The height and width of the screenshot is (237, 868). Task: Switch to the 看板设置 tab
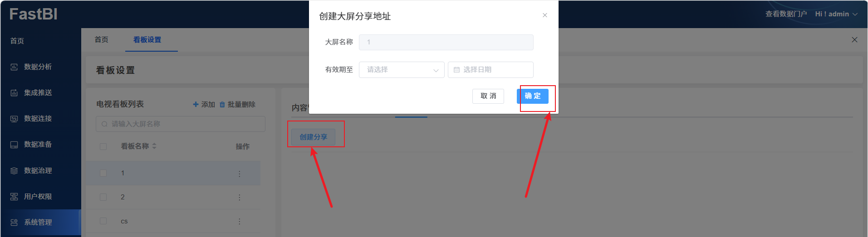(x=147, y=40)
